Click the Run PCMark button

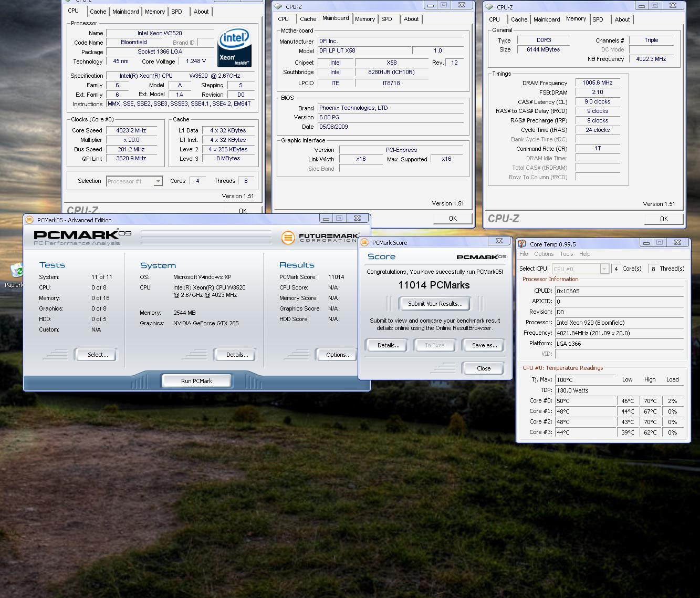[x=196, y=381]
